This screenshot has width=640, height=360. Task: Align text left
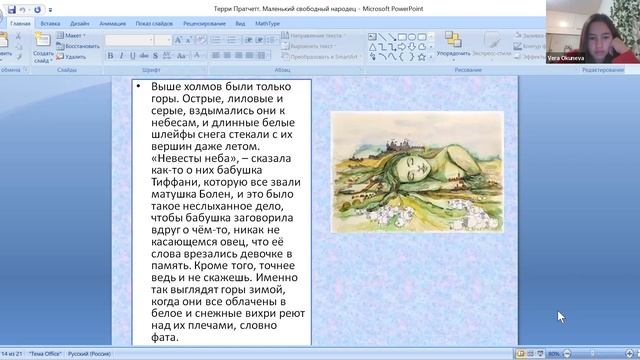point(216,56)
